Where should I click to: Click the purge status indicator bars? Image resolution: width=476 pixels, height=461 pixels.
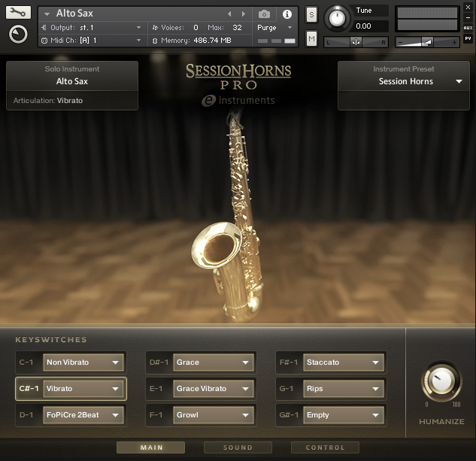click(276, 41)
